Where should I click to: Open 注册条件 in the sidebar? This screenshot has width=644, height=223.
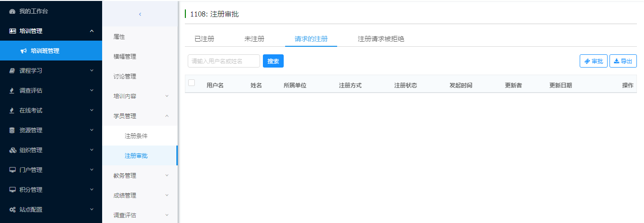pyautogui.click(x=136, y=136)
